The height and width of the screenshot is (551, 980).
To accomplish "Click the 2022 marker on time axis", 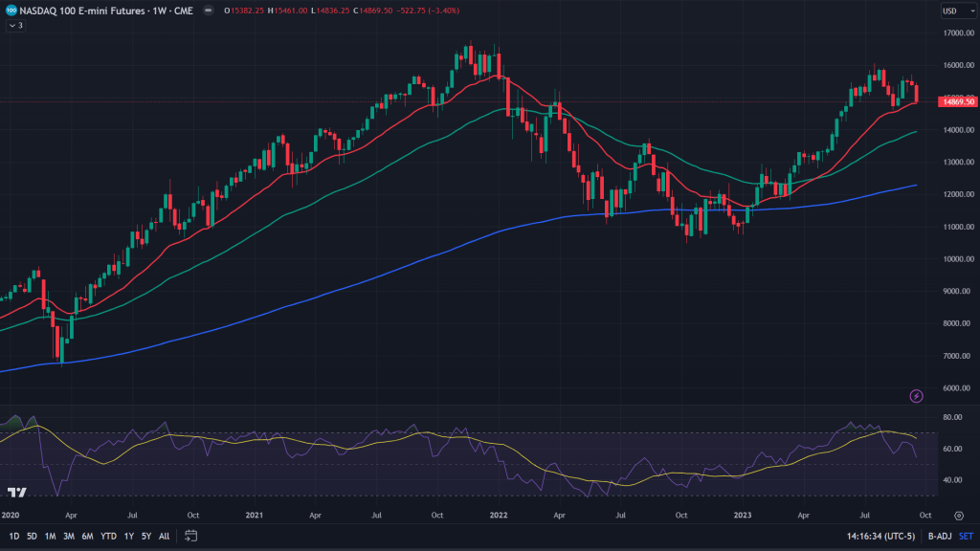I will coord(499,514).
